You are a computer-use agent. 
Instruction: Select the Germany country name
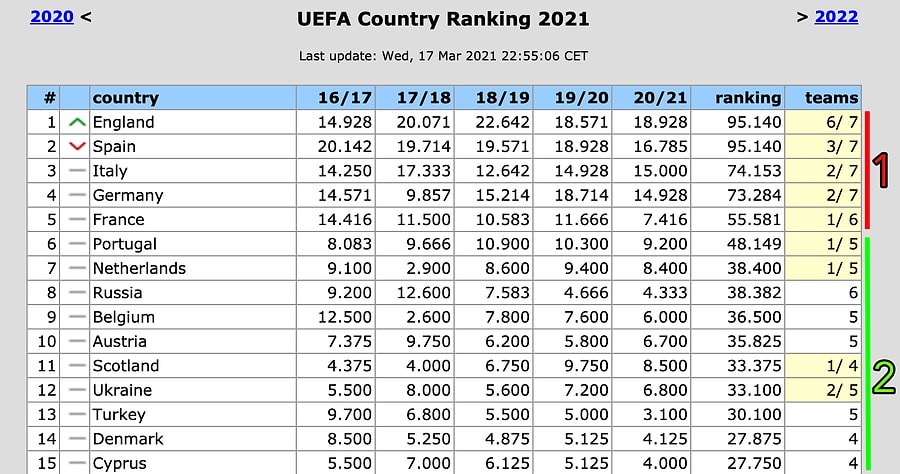tap(127, 195)
